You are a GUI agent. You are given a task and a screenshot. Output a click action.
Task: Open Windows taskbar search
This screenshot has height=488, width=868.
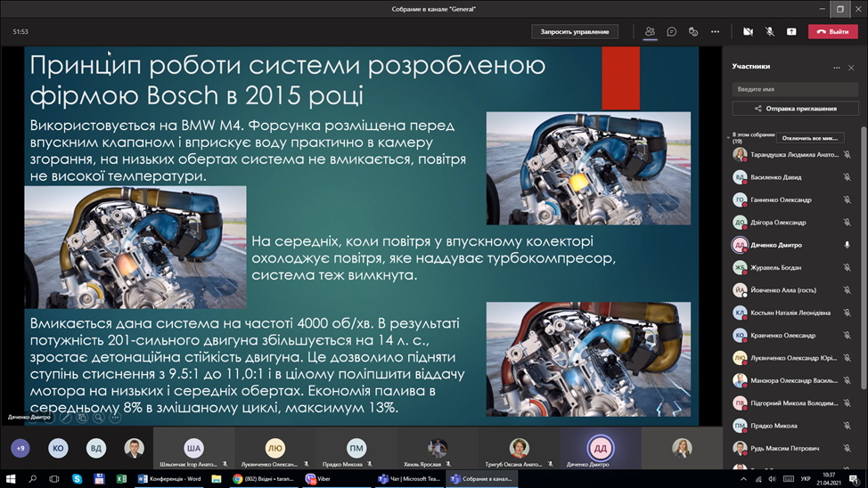(32, 478)
